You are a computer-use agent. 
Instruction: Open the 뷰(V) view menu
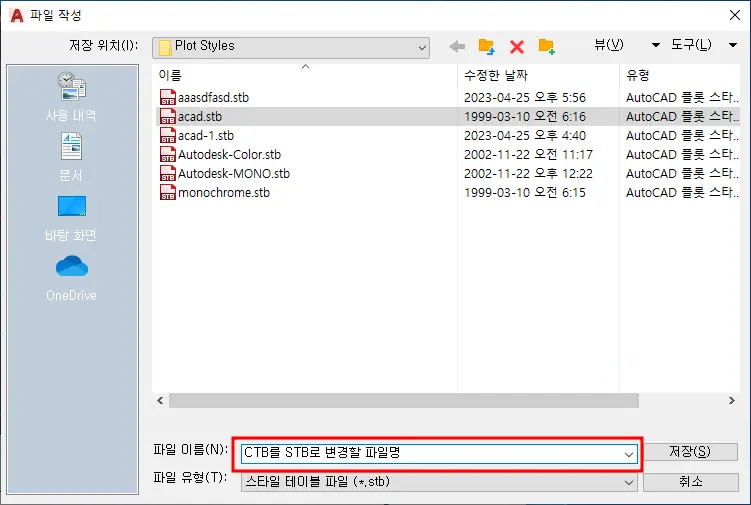pyautogui.click(x=609, y=45)
